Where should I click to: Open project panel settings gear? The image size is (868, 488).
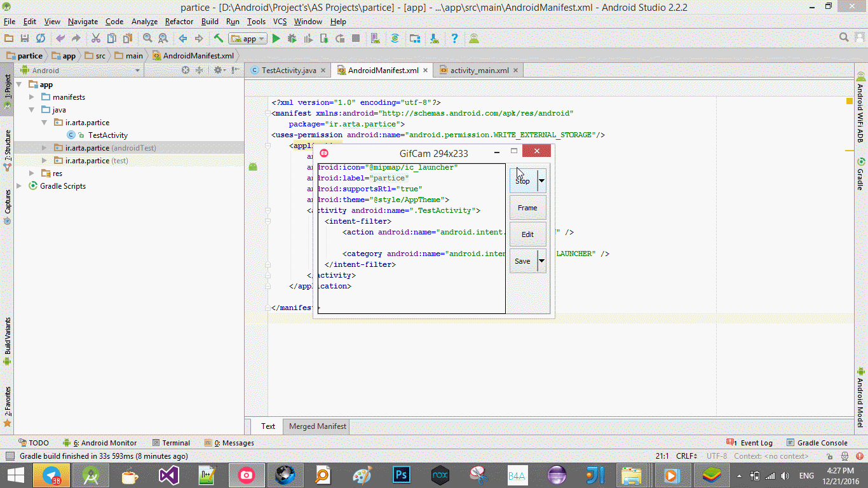point(218,71)
